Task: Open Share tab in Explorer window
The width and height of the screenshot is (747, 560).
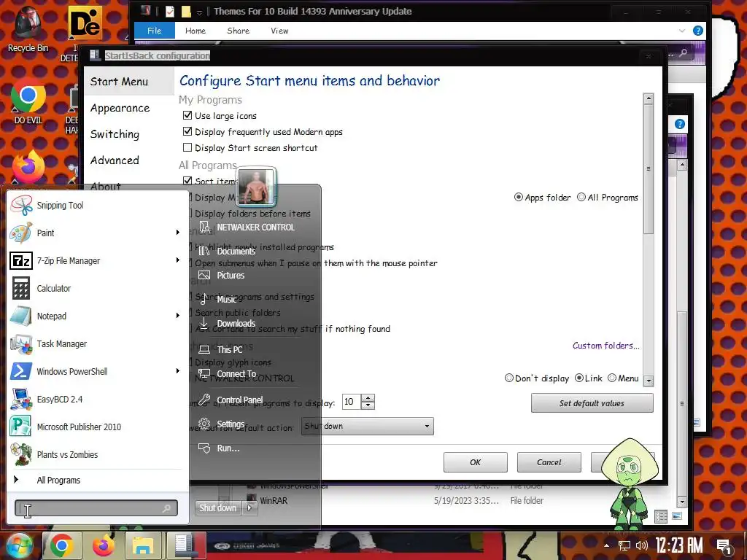Action: tap(239, 31)
